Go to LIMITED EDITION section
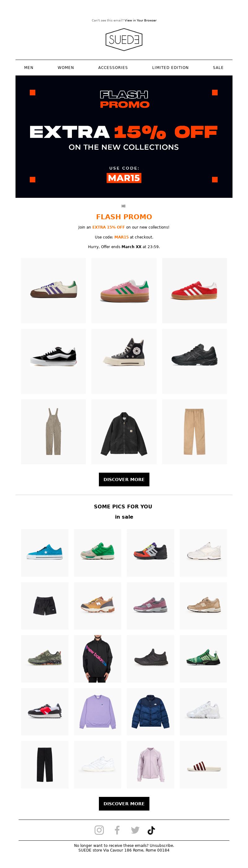The image size is (248, 868). click(170, 68)
